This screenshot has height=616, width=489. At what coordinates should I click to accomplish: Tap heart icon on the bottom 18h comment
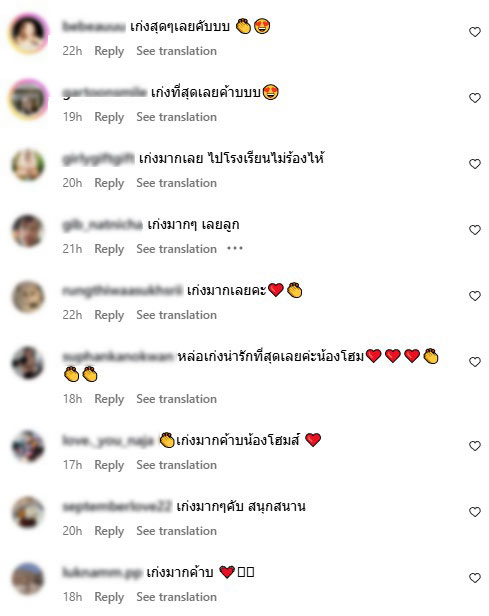[475, 578]
